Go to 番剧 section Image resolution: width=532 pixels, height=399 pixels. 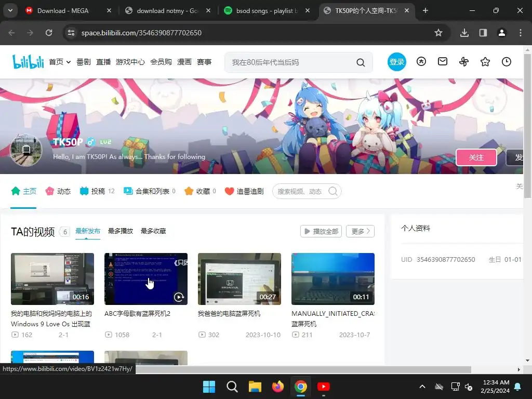[84, 62]
